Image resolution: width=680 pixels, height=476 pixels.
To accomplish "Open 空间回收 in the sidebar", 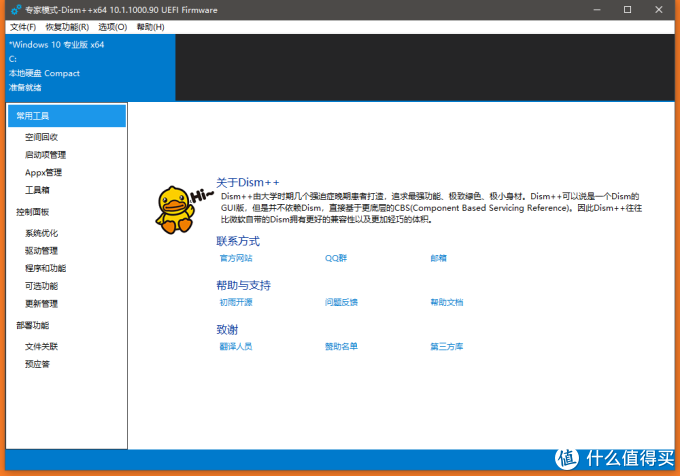I will click(41, 137).
